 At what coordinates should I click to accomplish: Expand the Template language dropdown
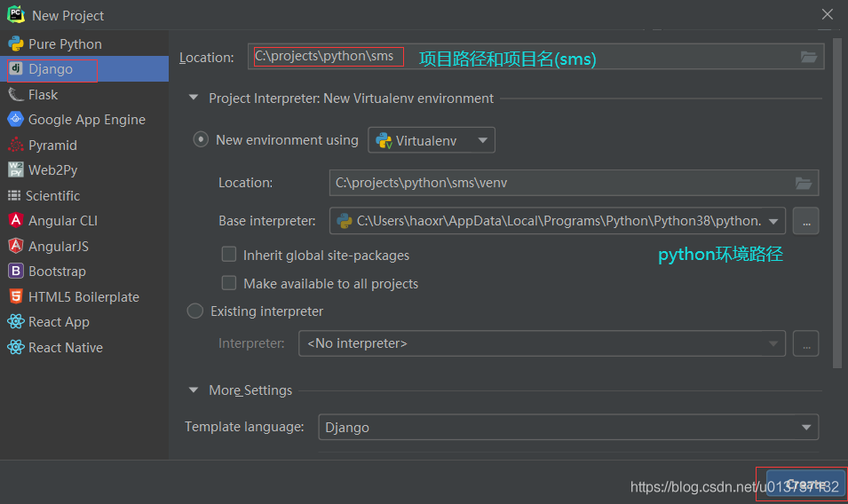[568, 427]
